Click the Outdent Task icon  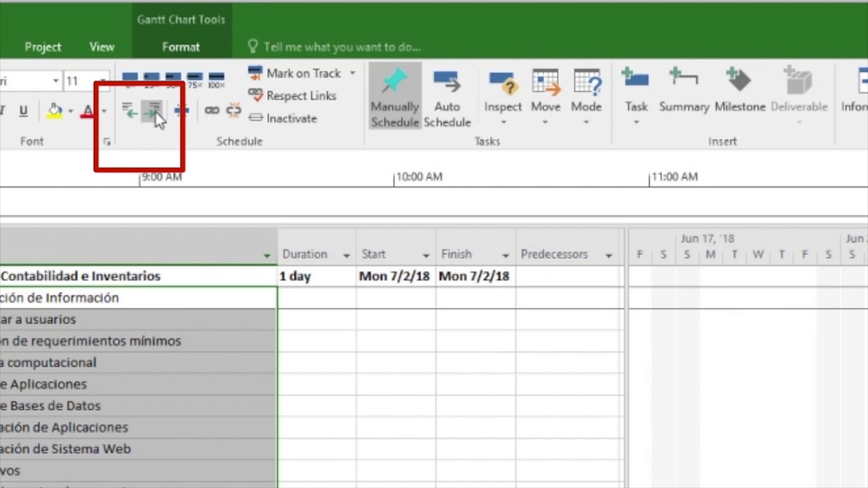(x=129, y=110)
